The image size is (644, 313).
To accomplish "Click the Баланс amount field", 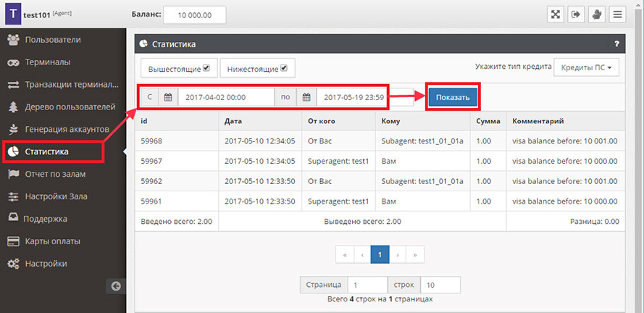I will click(x=194, y=14).
